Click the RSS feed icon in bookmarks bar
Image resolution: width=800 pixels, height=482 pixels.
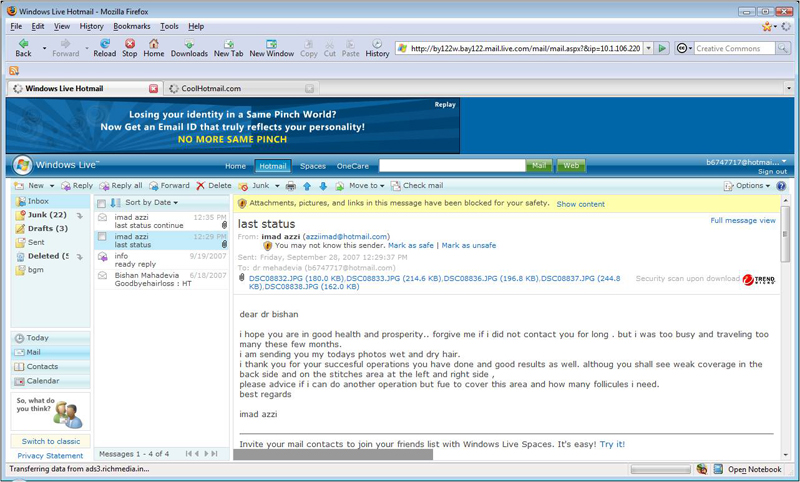[14, 71]
